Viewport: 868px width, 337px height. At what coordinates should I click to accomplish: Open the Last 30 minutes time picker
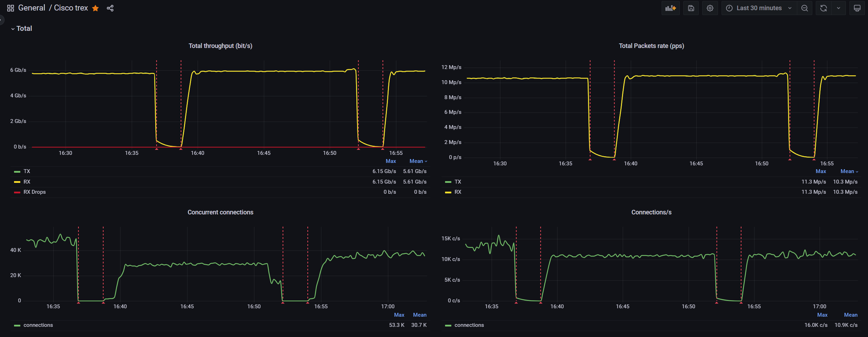[x=759, y=8]
